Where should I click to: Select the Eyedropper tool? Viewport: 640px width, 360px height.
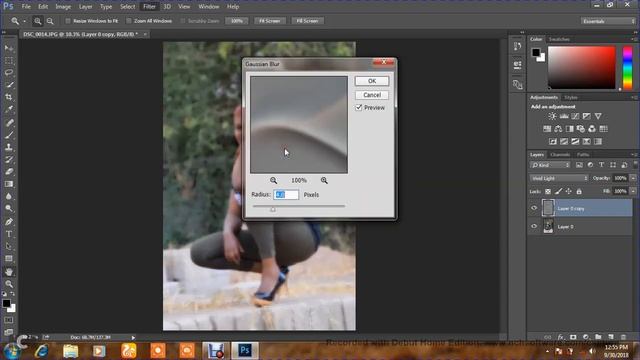point(9,109)
